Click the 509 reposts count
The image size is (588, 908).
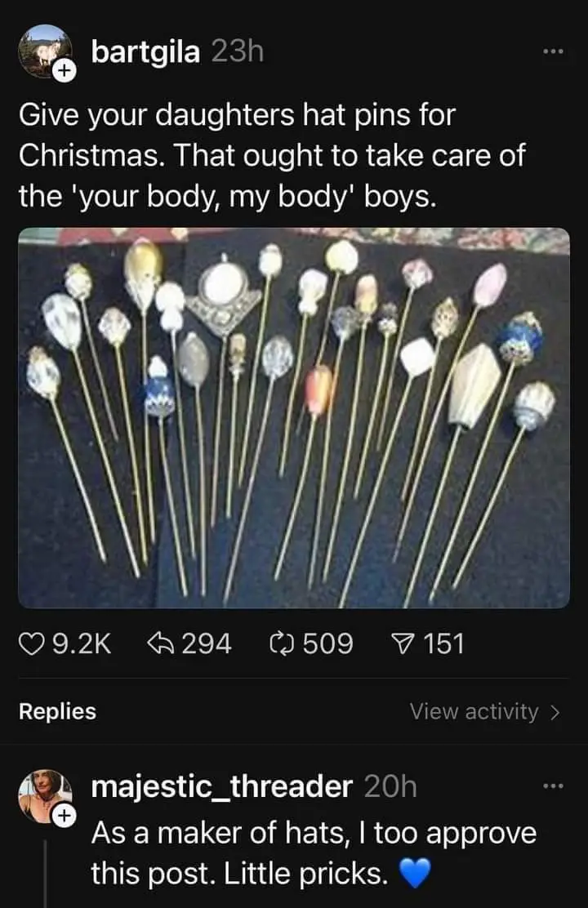tap(327, 644)
